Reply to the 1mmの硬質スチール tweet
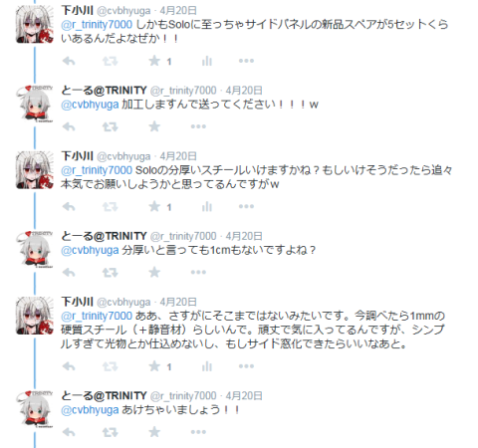 click(69, 366)
